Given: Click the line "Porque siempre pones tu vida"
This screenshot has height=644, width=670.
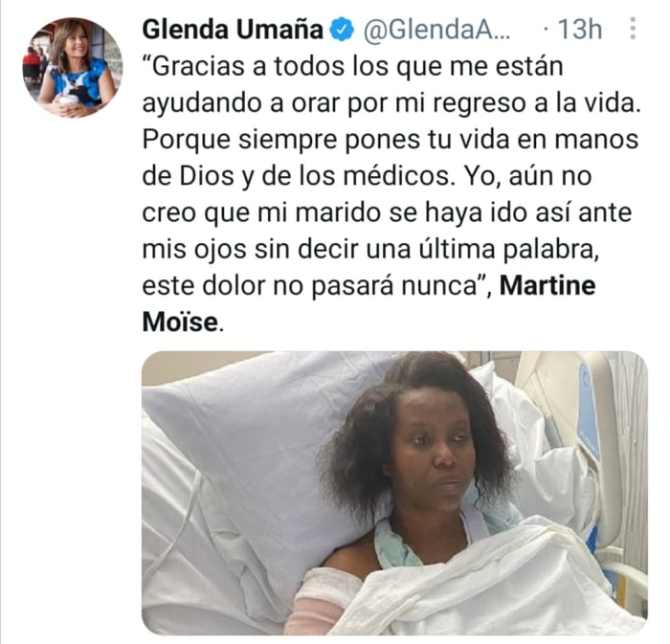Looking at the screenshot, I should [x=391, y=139].
